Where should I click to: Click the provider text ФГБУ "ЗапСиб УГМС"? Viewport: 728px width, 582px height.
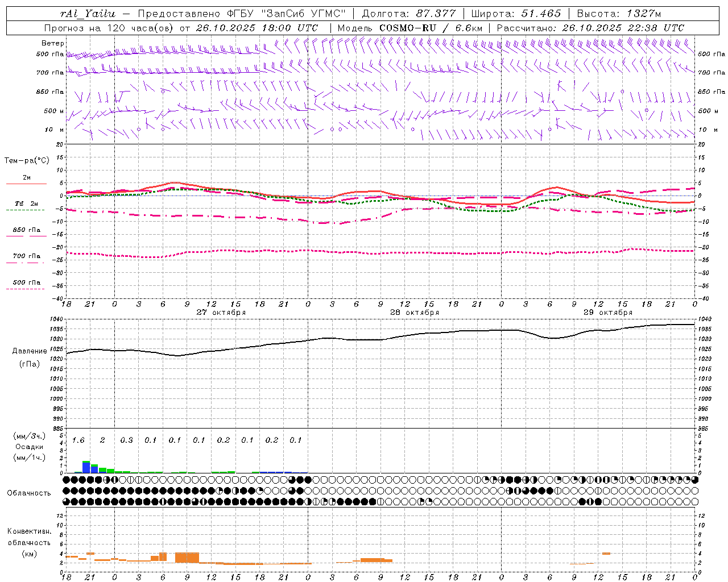pyautogui.click(x=286, y=14)
